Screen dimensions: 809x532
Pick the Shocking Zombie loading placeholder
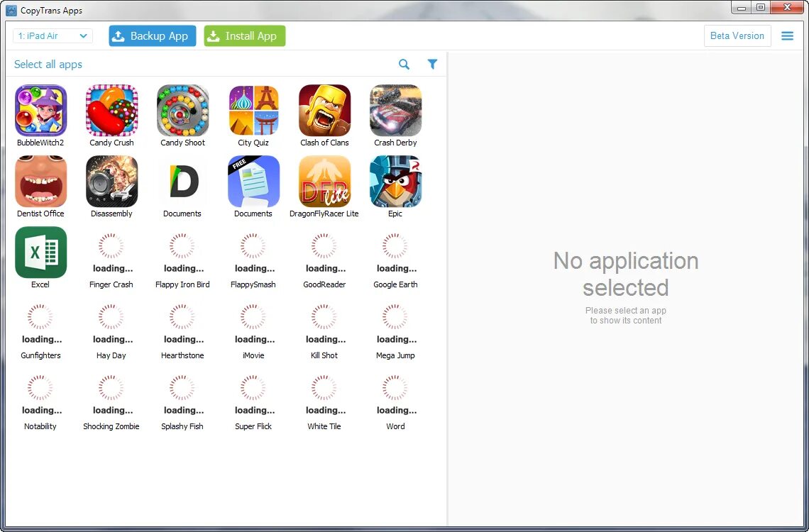(111, 394)
